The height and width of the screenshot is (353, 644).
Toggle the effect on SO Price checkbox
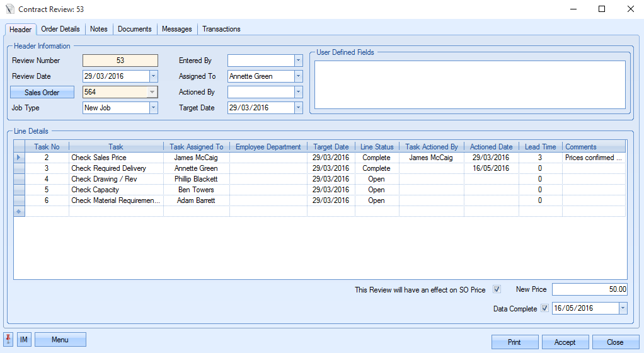point(497,290)
